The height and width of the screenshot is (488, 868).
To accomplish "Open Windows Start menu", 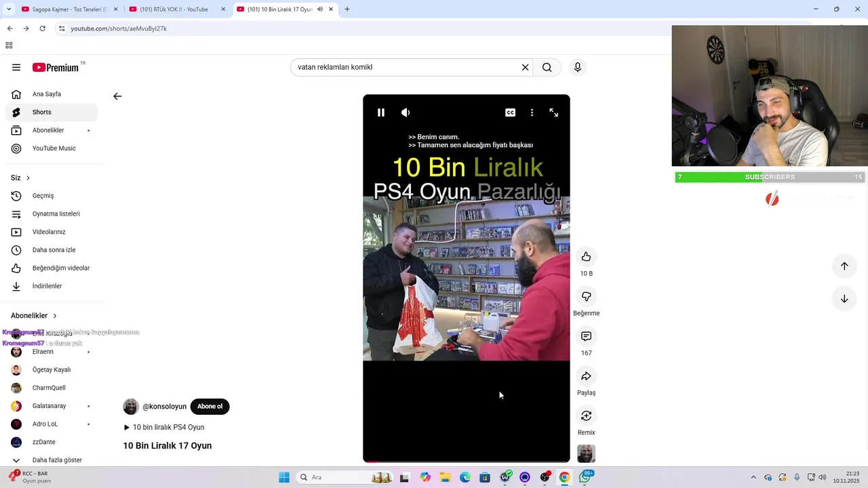I will click(x=284, y=477).
